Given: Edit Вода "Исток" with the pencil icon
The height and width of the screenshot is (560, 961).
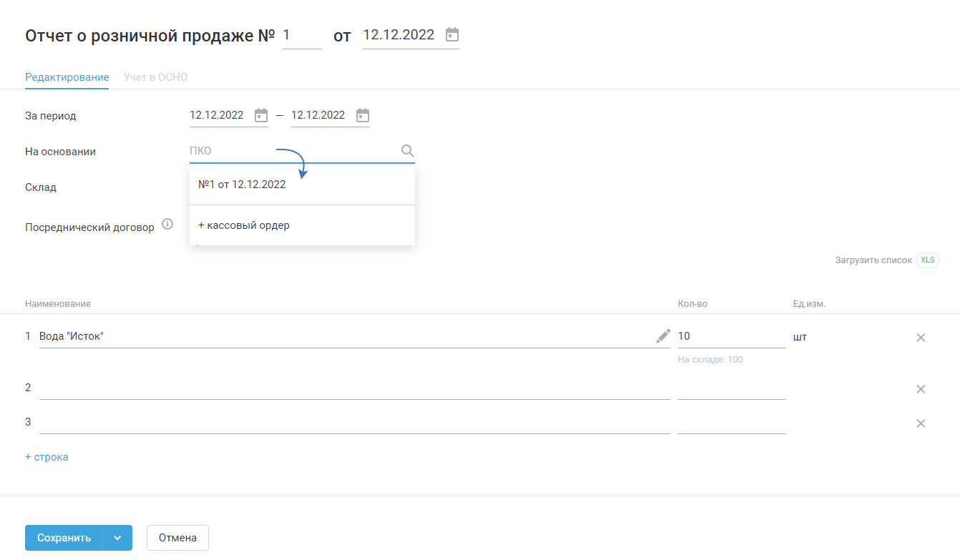Looking at the screenshot, I should [663, 336].
